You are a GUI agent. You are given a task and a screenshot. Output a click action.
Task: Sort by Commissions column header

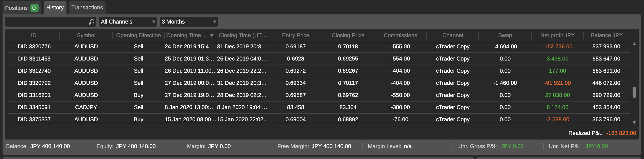[400, 35]
